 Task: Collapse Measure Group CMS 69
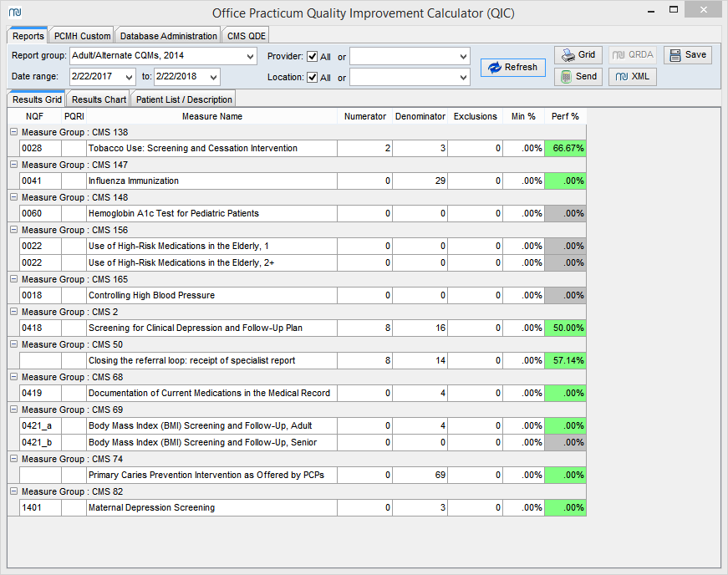[14, 409]
